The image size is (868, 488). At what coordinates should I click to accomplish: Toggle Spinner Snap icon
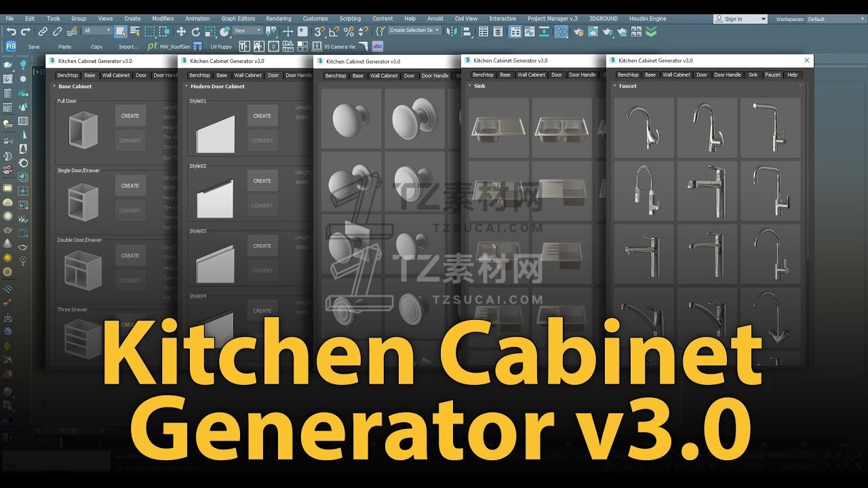coord(363,31)
